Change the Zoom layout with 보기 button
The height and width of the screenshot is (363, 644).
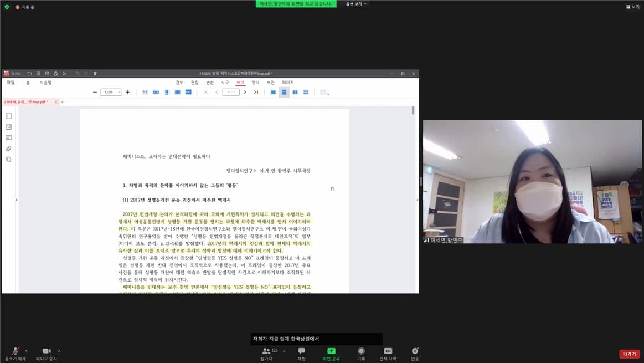point(632,7)
